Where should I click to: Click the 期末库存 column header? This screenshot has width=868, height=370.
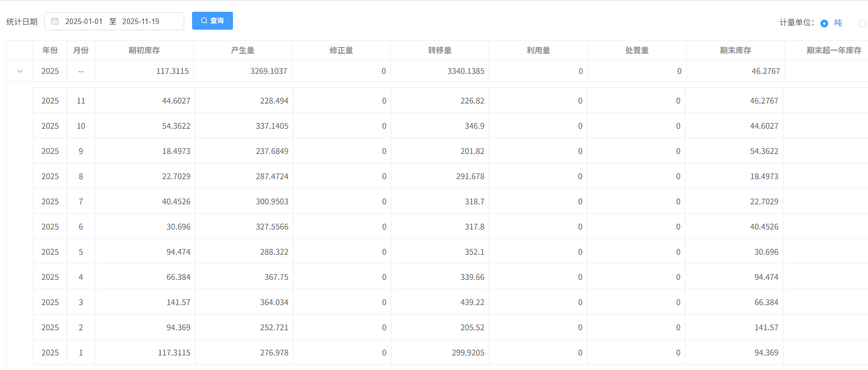pos(735,50)
